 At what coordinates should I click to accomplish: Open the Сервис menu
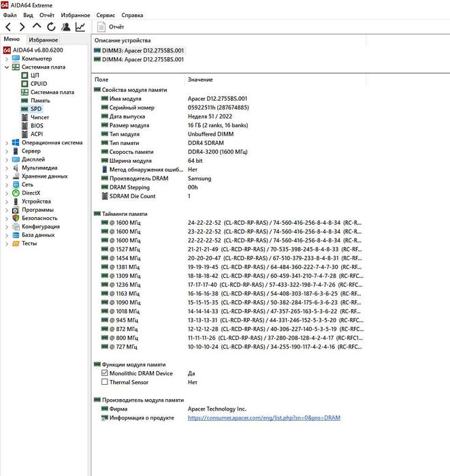click(106, 15)
